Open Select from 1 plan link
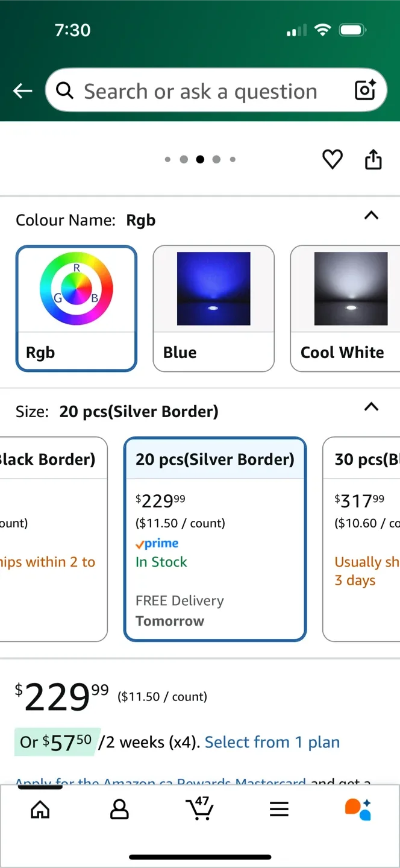 click(x=272, y=742)
